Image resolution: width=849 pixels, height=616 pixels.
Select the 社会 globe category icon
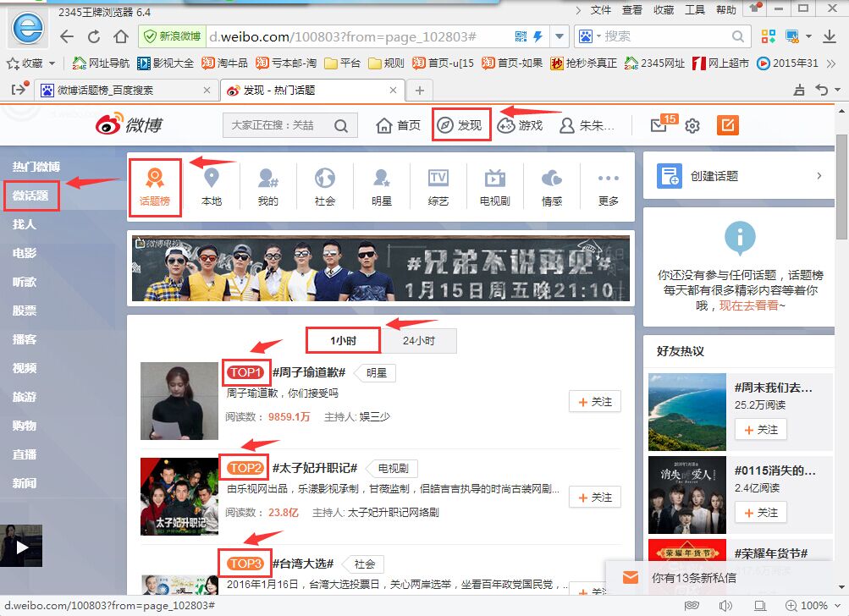click(325, 187)
